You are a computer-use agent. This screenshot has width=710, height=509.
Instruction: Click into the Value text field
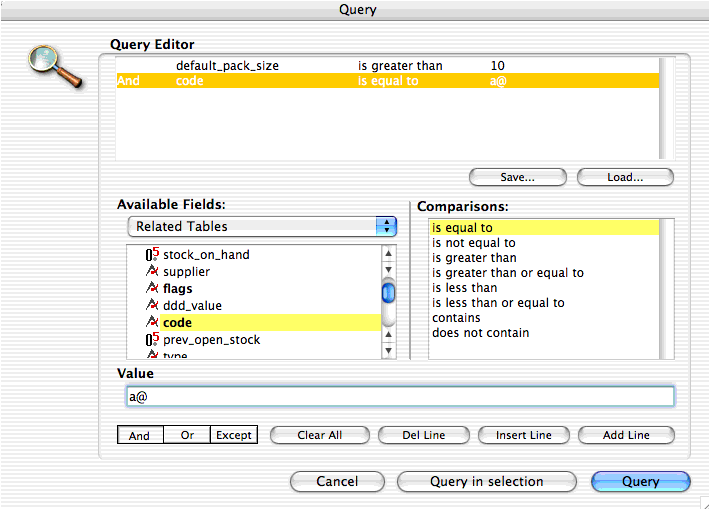click(400, 397)
